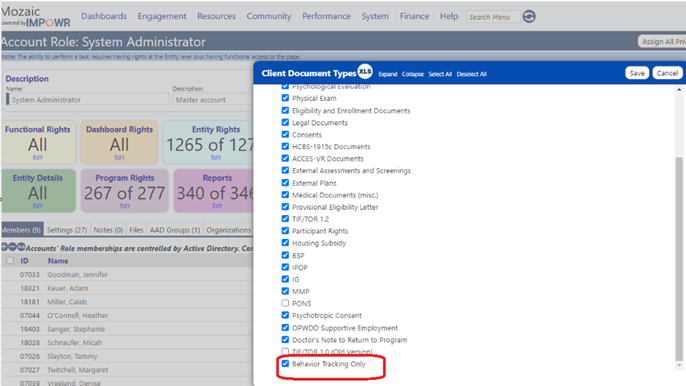Open the Dashboards menu

[104, 16]
